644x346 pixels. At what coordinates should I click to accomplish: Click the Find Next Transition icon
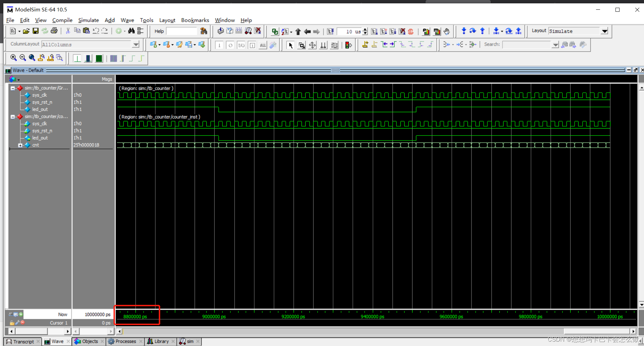(x=393, y=45)
